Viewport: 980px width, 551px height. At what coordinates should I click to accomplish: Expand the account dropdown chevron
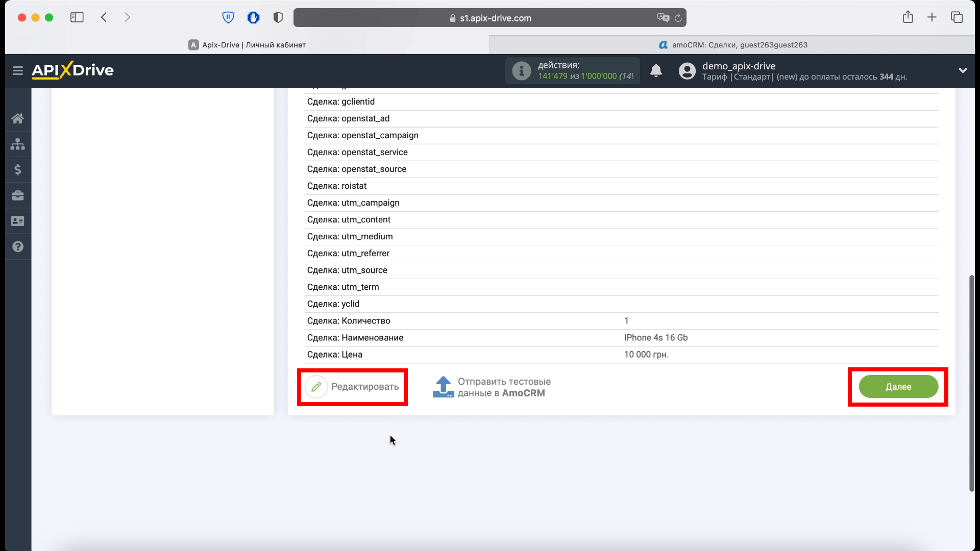tap(963, 70)
